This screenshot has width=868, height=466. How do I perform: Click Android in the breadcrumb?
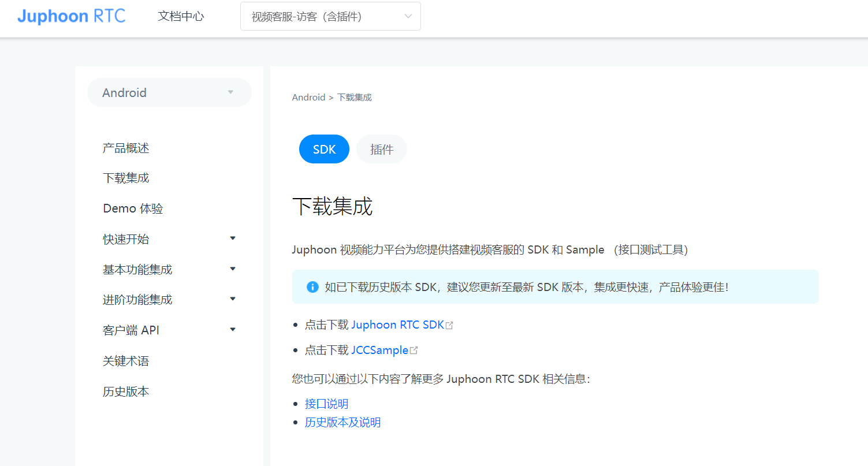pyautogui.click(x=308, y=98)
